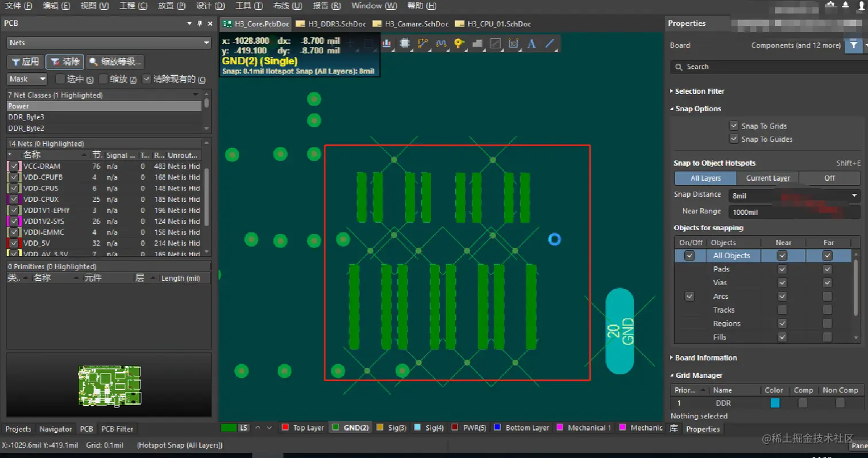Pick the place line tool icon

coord(549,43)
